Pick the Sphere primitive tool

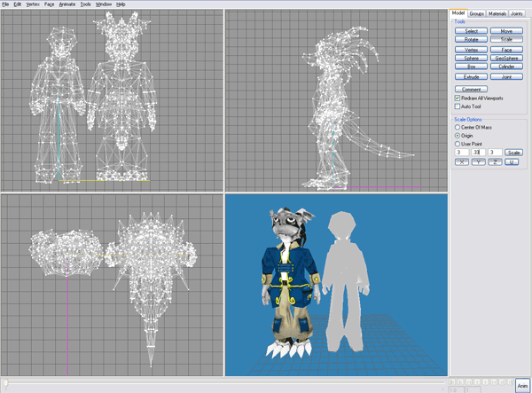472,58
